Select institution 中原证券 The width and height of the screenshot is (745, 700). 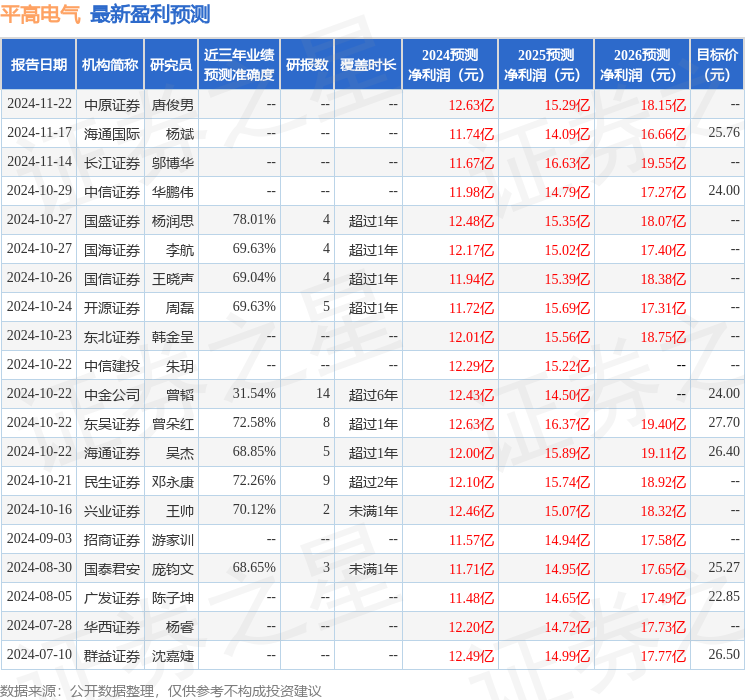point(112,105)
